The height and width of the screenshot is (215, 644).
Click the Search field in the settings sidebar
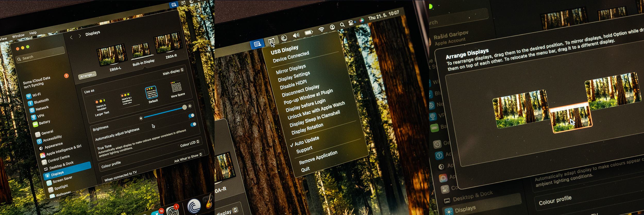click(x=40, y=55)
